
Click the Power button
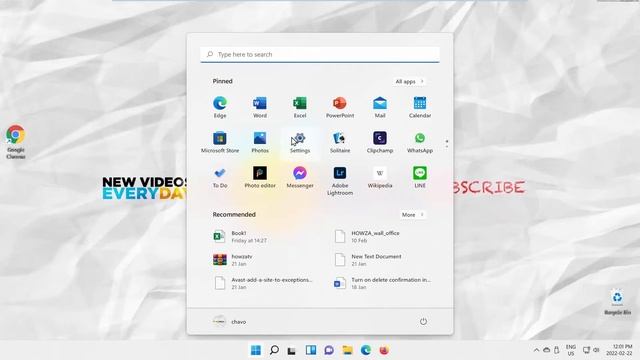[423, 321]
